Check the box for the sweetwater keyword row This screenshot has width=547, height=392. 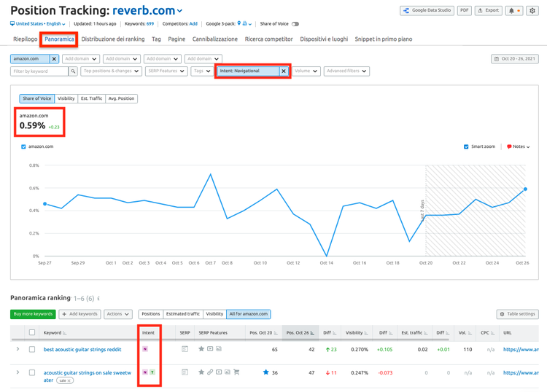32,372
